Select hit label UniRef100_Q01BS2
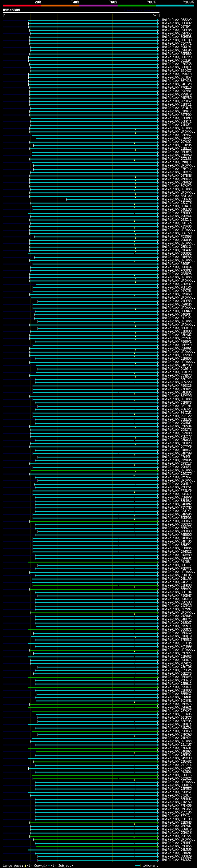The width and height of the screenshot is (197, 868). (177, 101)
